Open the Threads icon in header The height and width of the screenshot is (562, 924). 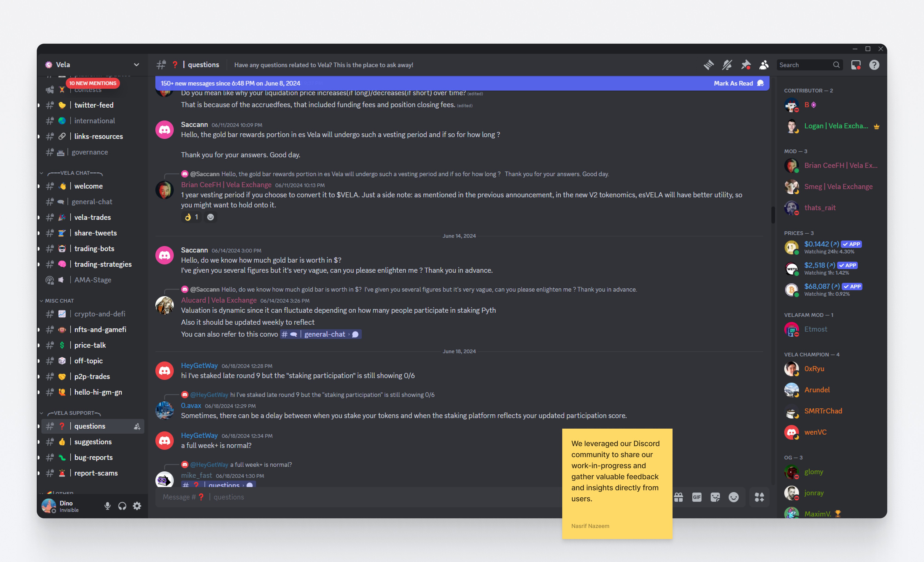tap(708, 65)
